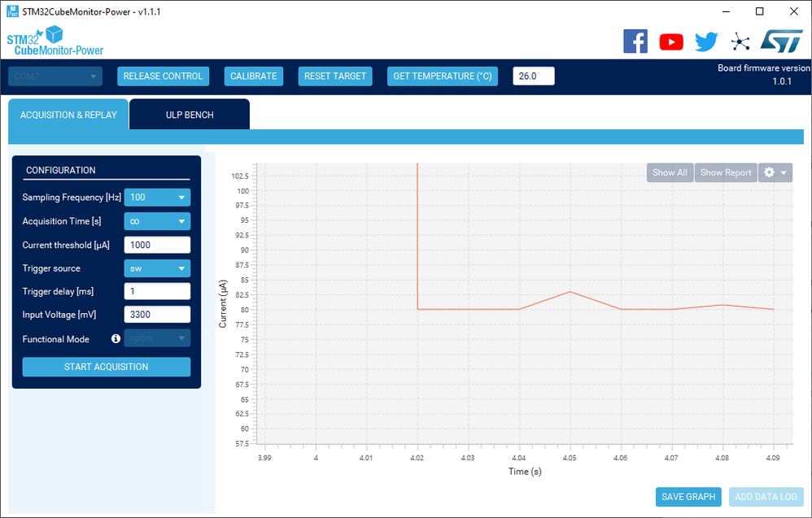Image resolution: width=812 pixels, height=518 pixels.
Task: Open the Trigger source dropdown
Action: coord(157,268)
